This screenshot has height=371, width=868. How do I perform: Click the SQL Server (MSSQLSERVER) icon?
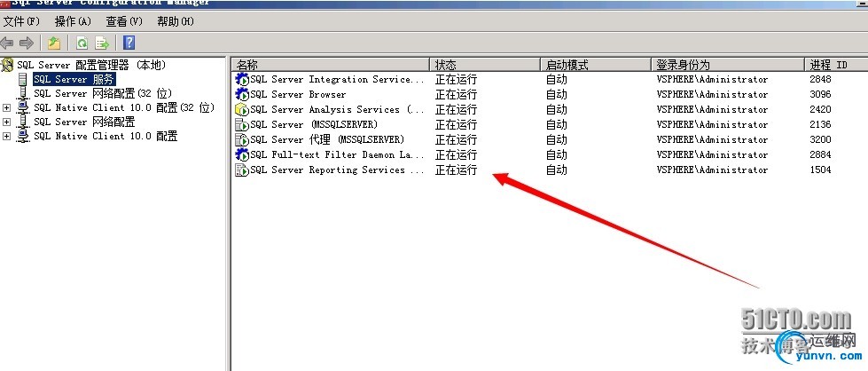point(242,124)
